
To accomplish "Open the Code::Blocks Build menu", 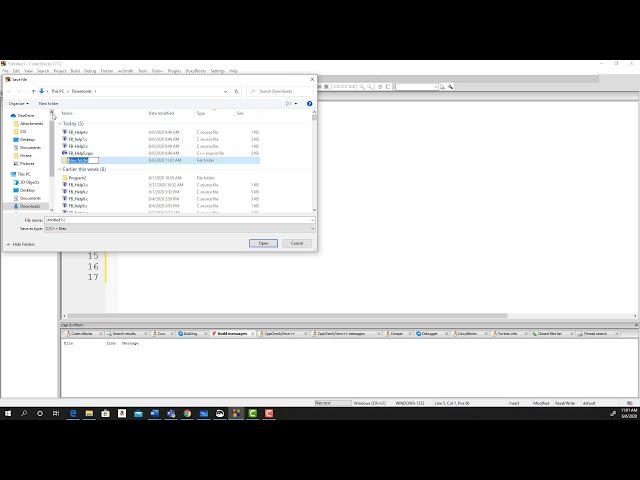I will click(75, 71).
